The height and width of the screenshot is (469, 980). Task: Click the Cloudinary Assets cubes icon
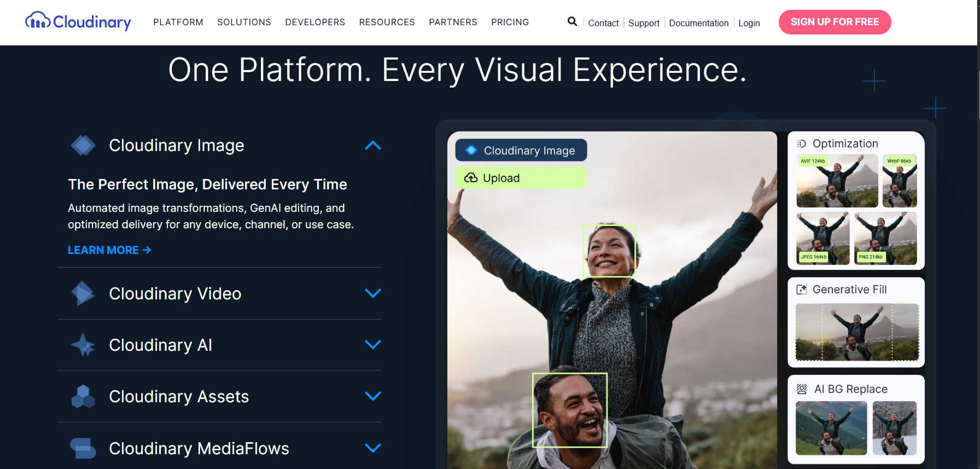point(83,397)
